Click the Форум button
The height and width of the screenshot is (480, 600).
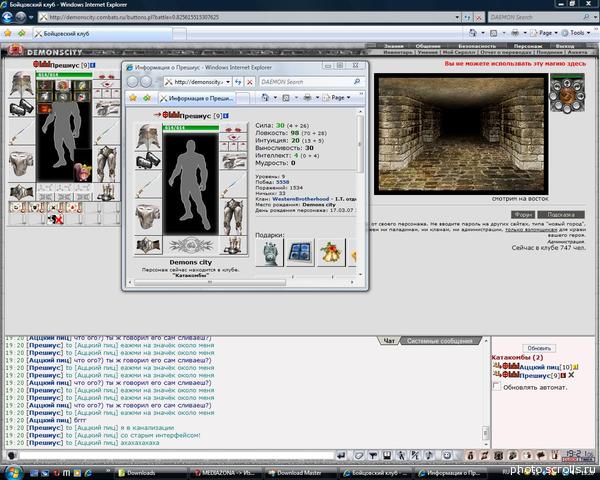click(523, 214)
